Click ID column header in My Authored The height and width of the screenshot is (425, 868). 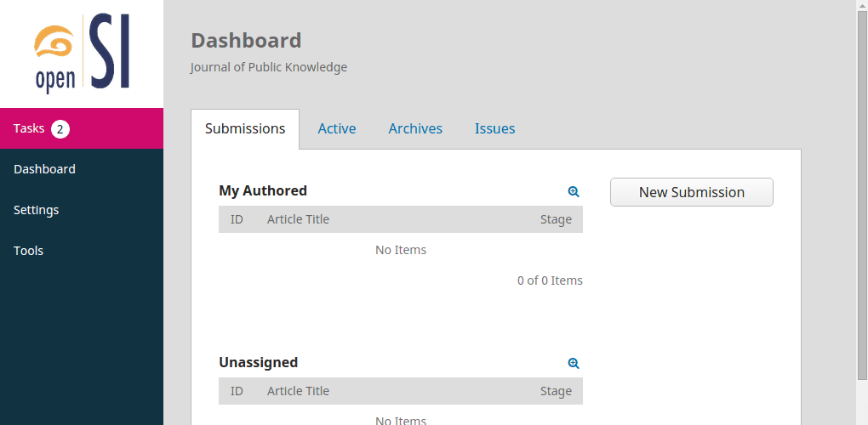pos(237,219)
